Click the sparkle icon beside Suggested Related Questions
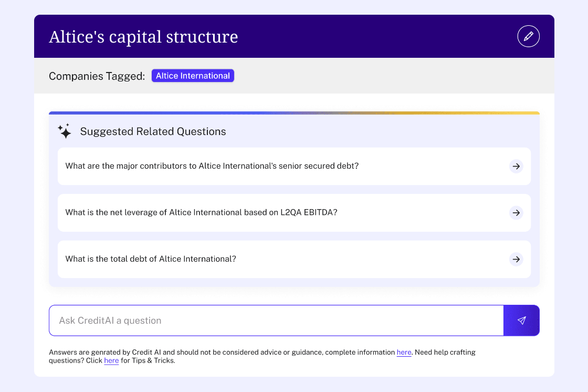Image resolution: width=588 pixels, height=392 pixels. tap(65, 131)
